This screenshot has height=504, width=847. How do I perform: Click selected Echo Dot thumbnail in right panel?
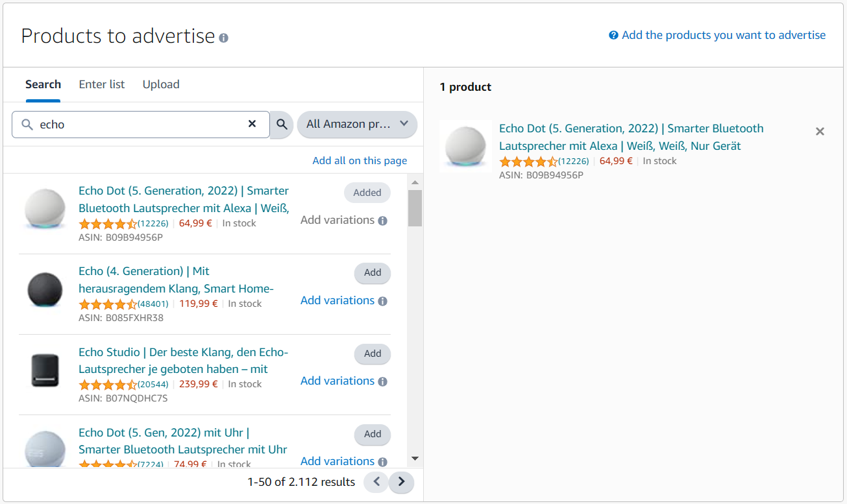465,146
